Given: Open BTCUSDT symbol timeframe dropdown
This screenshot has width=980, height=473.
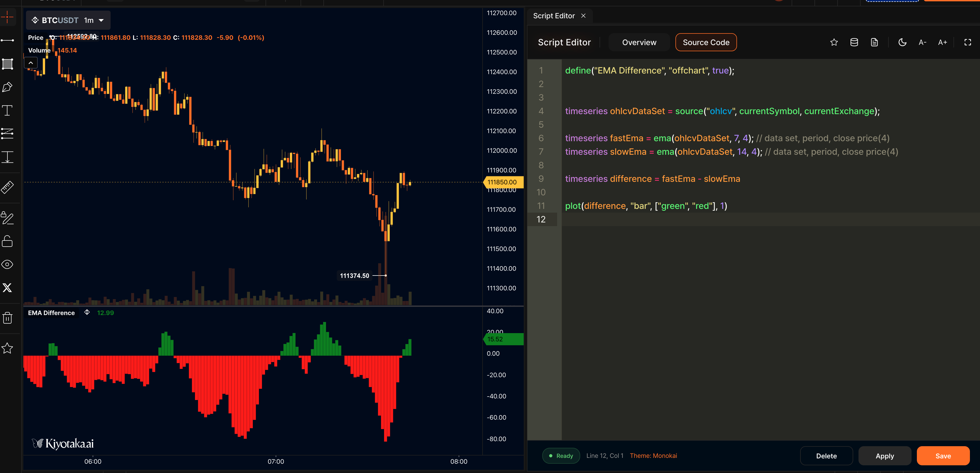Looking at the screenshot, I should (x=101, y=20).
